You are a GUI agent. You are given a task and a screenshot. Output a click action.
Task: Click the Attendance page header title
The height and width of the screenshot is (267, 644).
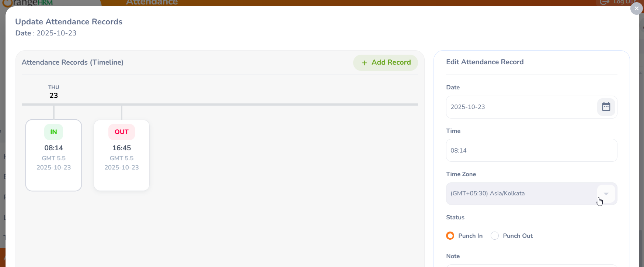click(x=152, y=3)
